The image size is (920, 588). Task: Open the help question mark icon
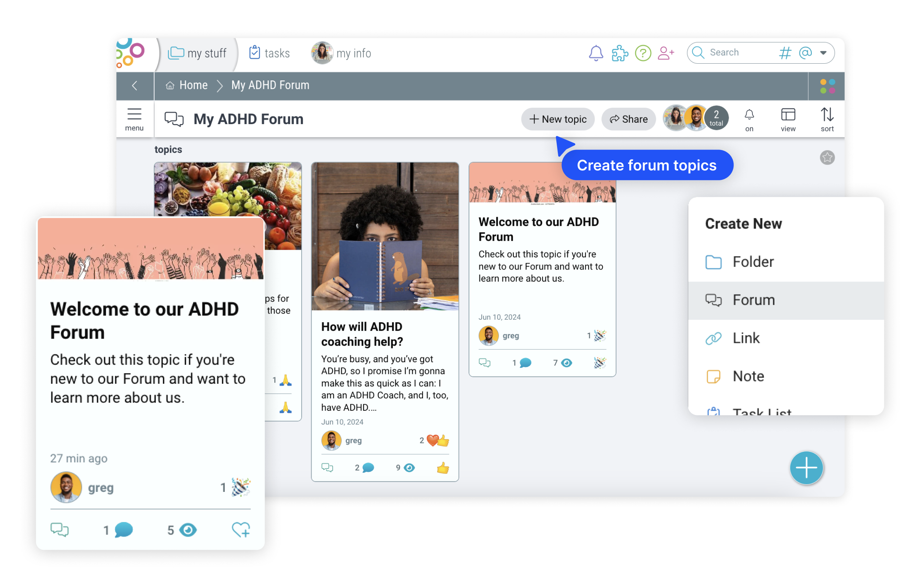643,53
